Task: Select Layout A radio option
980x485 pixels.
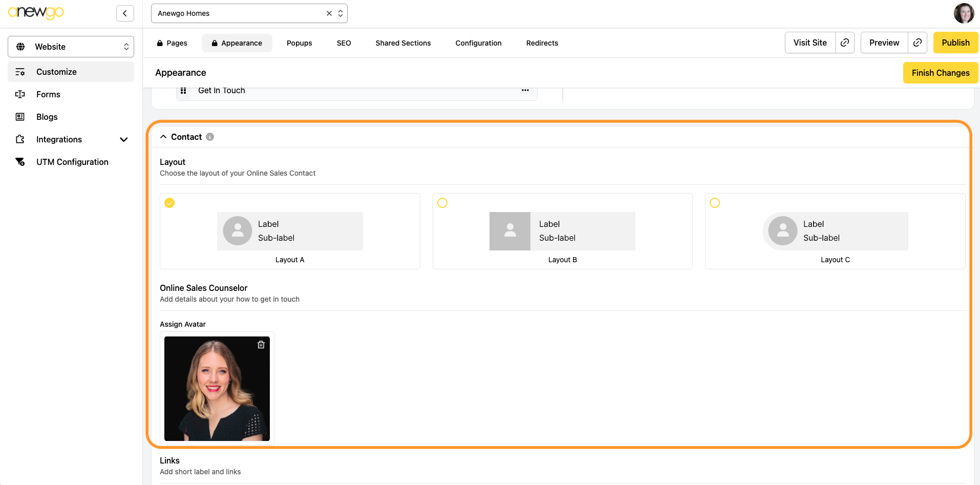Action: [169, 203]
